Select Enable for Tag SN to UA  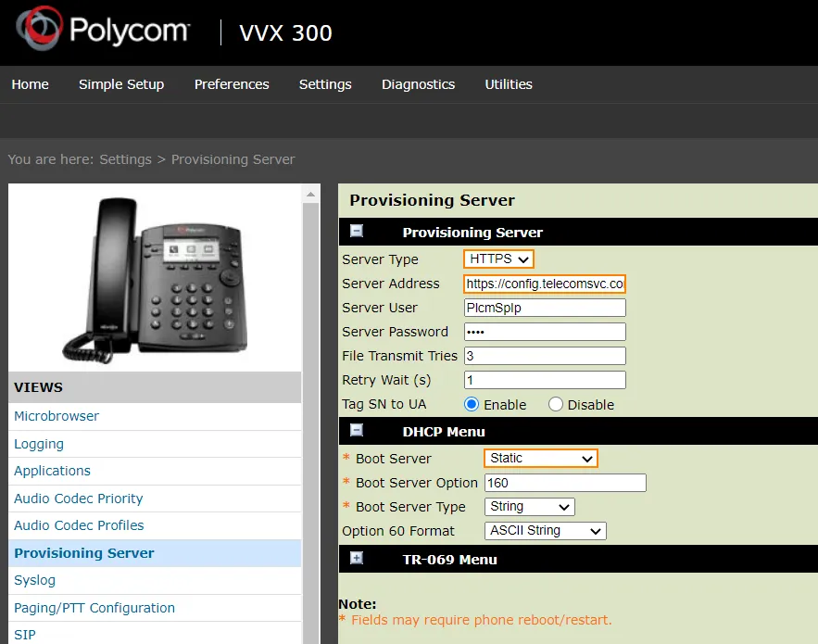472,404
